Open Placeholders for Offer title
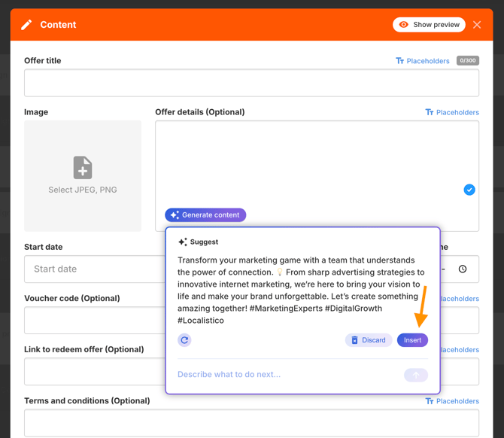The image size is (504, 438). pyautogui.click(x=423, y=61)
